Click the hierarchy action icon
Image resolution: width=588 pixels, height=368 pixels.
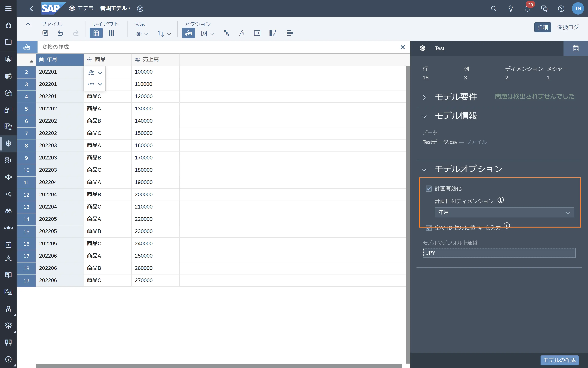tap(226, 33)
